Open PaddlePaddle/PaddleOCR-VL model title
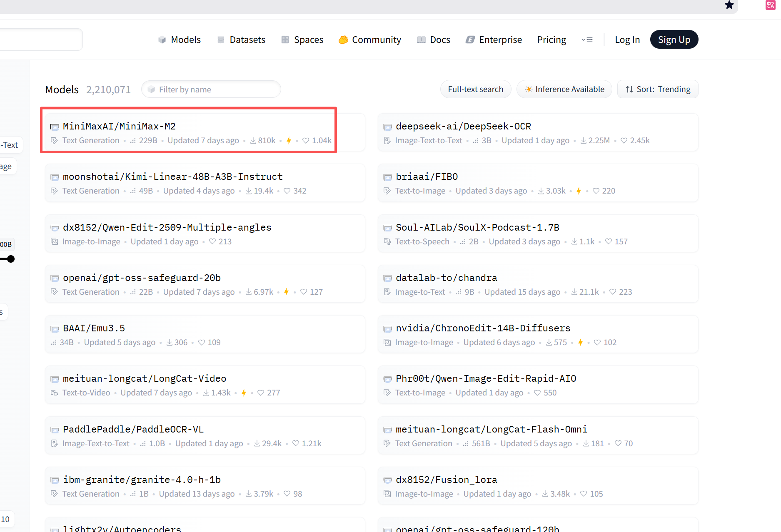 (x=133, y=429)
